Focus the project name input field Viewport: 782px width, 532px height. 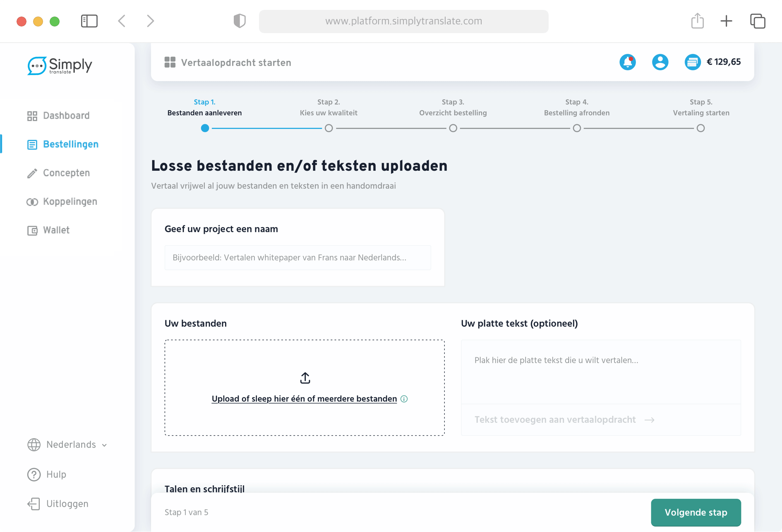click(298, 258)
